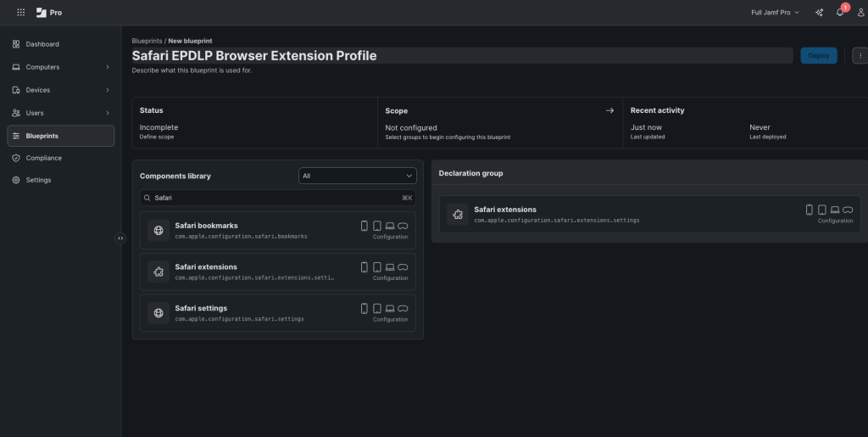Viewport: 868px width, 437px height.
Task: Click the Recent activity heading
Action: (x=657, y=110)
